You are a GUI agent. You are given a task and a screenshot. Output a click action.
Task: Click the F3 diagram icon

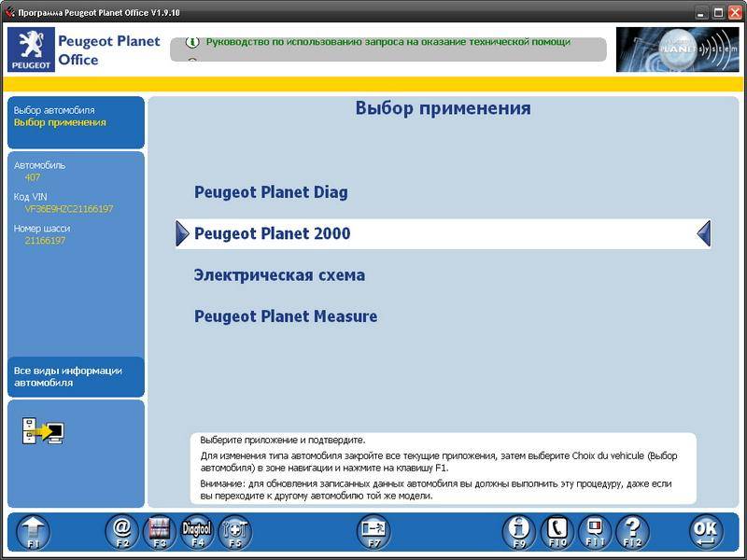159,531
